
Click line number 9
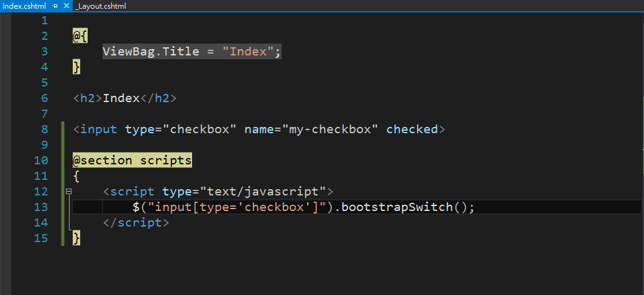(44, 145)
